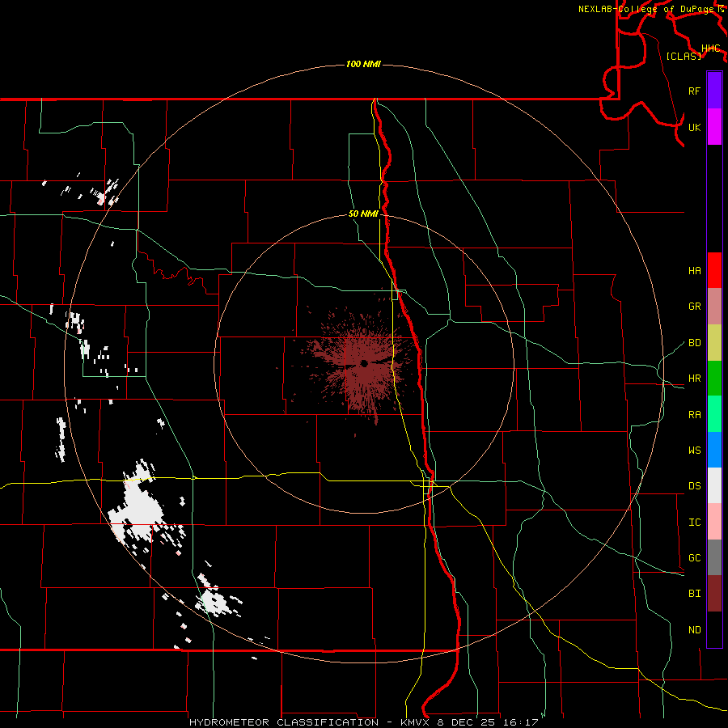Click the UK legend label
The image size is (728, 728).
[695, 127]
